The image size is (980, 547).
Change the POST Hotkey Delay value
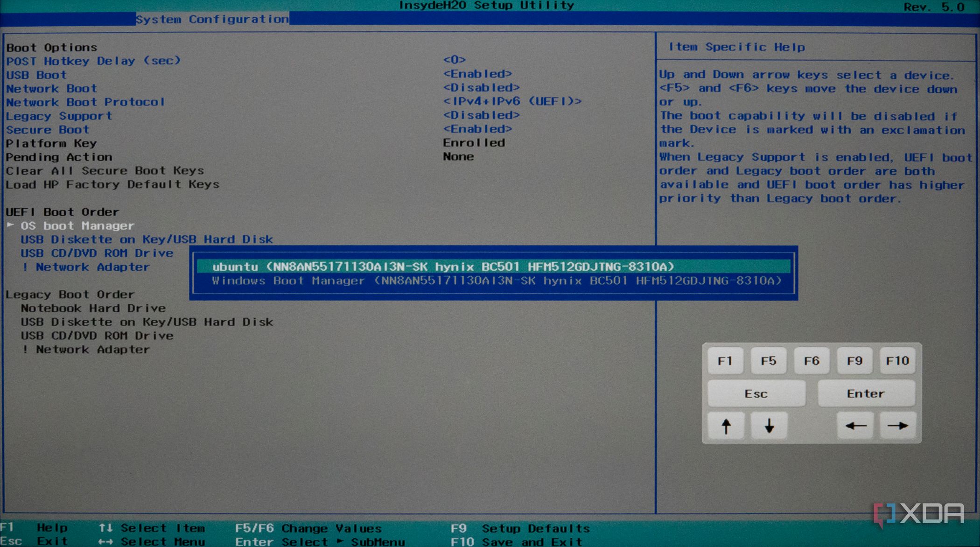pos(454,60)
